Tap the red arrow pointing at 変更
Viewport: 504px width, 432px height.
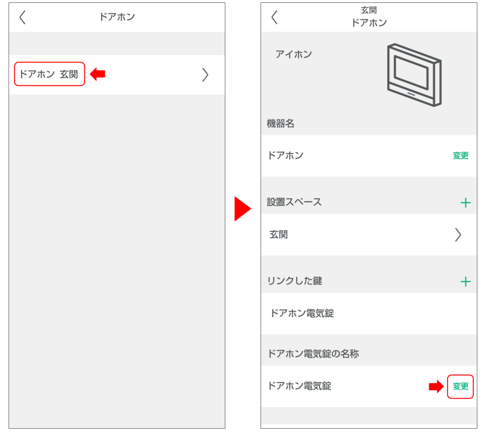click(437, 387)
